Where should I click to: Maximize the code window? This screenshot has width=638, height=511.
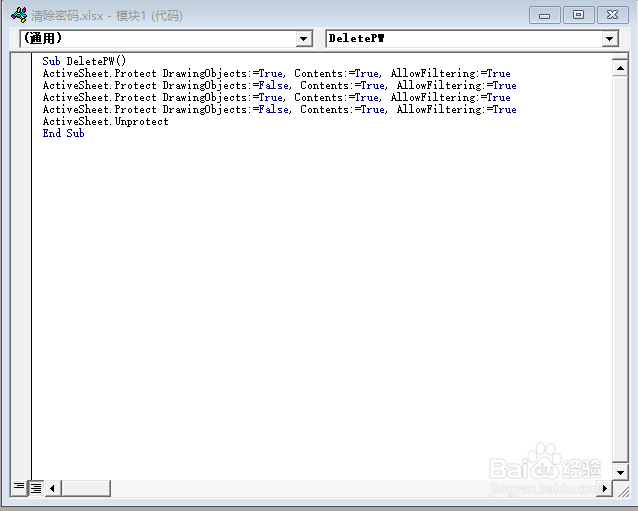pos(578,15)
